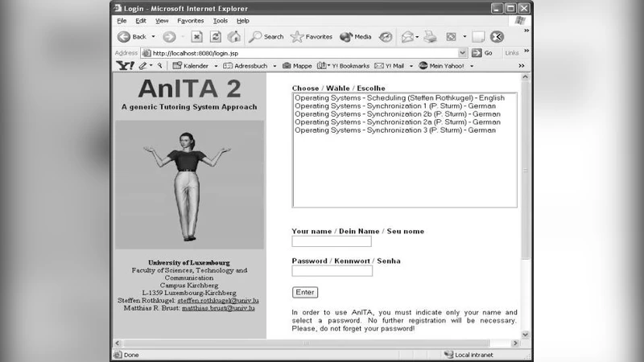This screenshot has width=644, height=362.
Task: Open the Adressbuch dropdown arrow
Action: [x=275, y=66]
